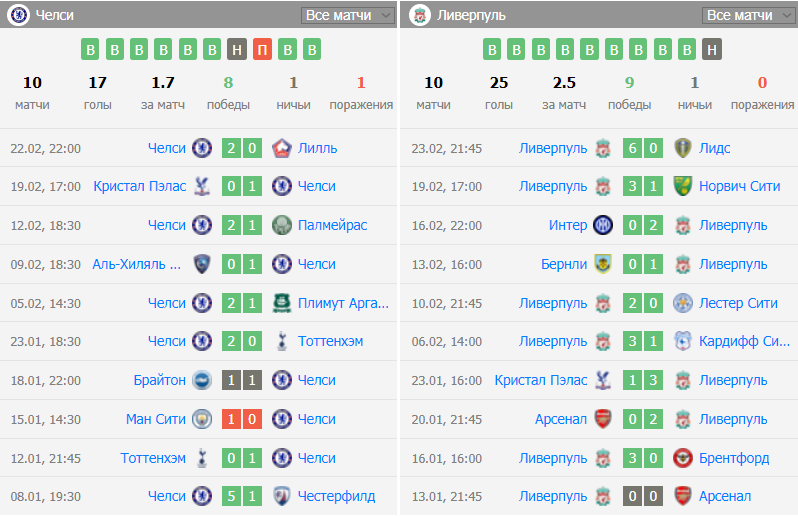Click the Chelsea crest in the header
The image size is (798, 516).
18,15
